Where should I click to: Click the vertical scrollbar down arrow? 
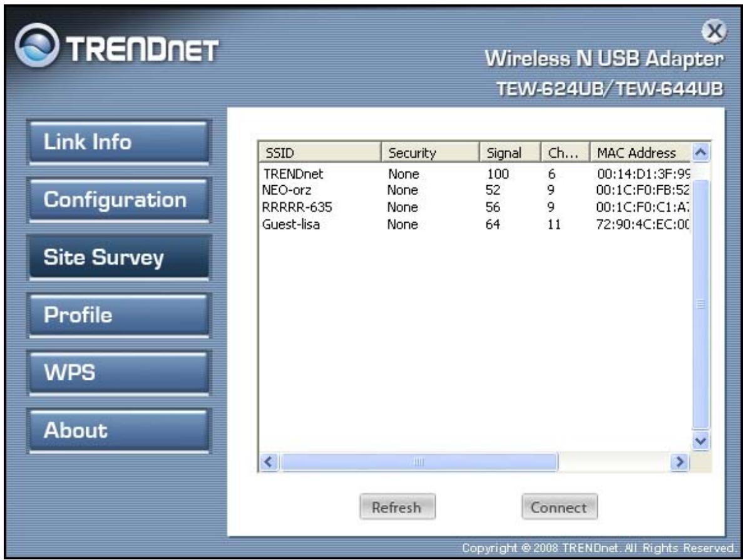[x=701, y=441]
